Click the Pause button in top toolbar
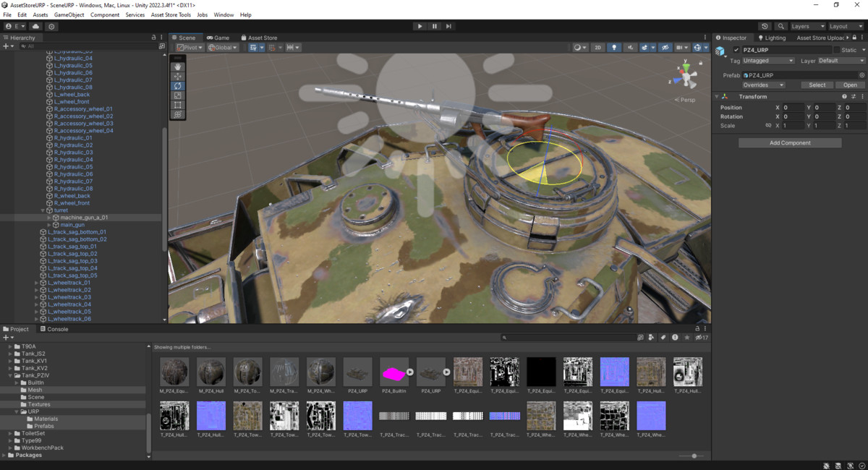Viewport: 868px width, 470px height. [434, 26]
